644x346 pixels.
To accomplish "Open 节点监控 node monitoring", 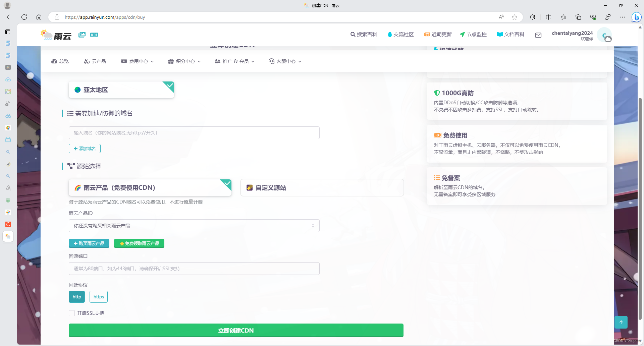I will pos(473,35).
